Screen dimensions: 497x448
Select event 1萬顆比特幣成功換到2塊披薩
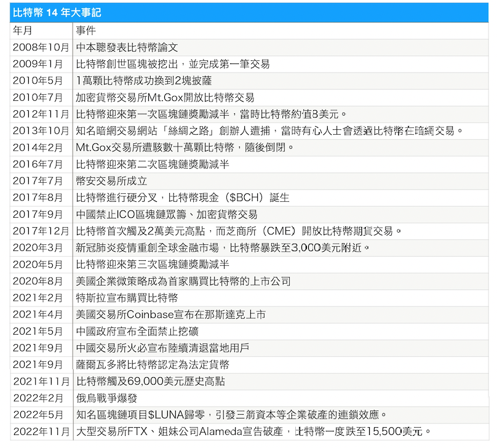tap(143, 81)
